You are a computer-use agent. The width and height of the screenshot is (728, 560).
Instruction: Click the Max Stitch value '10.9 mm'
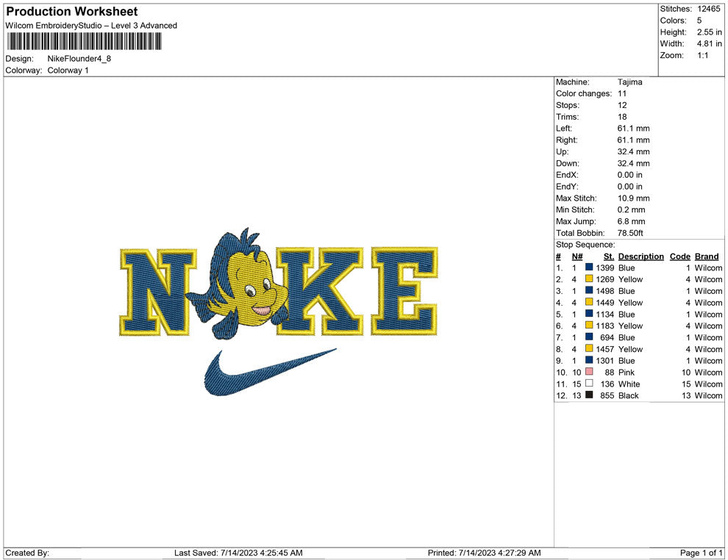point(633,198)
